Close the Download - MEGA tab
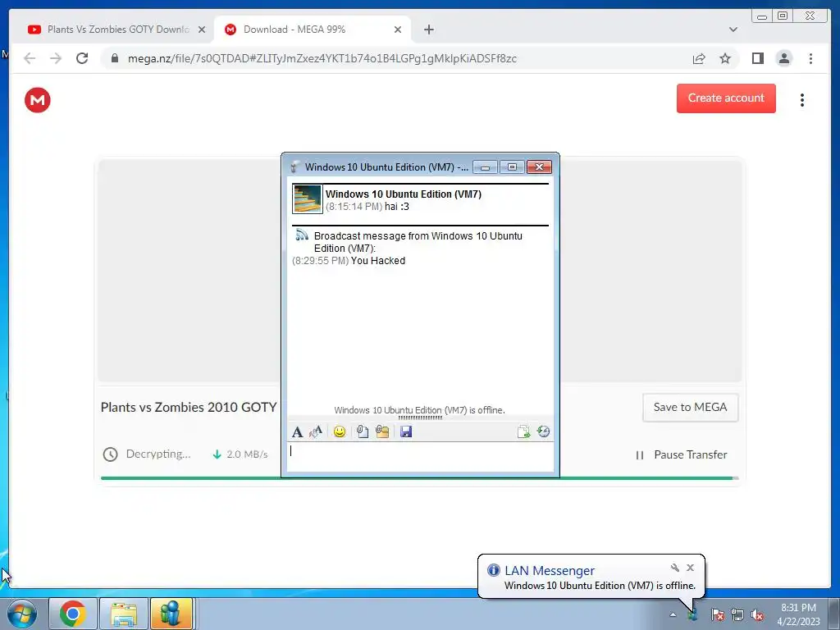 [398, 30]
